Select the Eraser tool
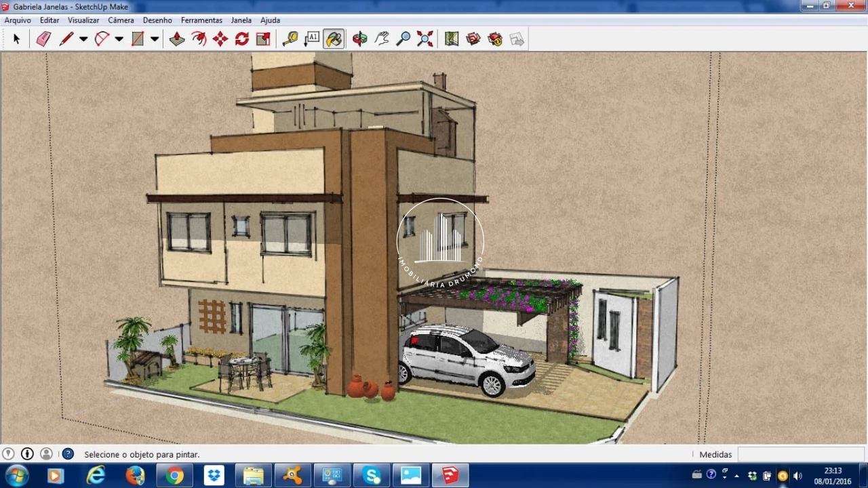The width and height of the screenshot is (868, 488). tap(43, 39)
